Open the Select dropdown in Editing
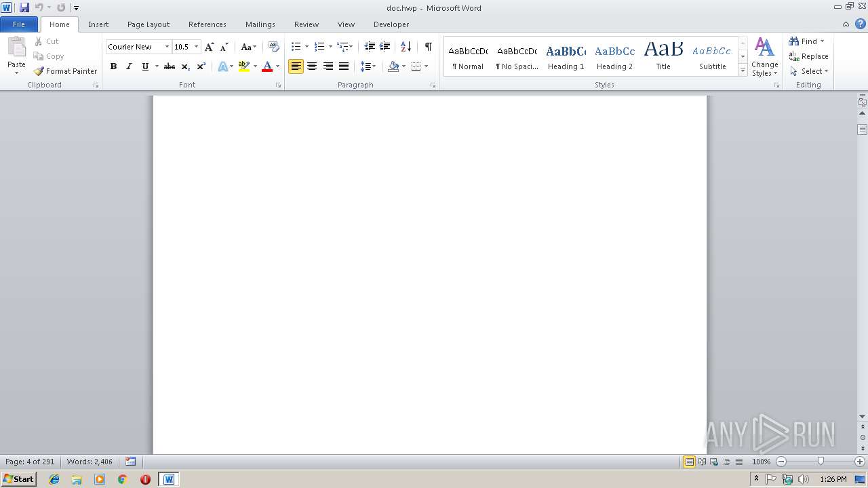The width and height of the screenshot is (868, 488). tap(809, 71)
